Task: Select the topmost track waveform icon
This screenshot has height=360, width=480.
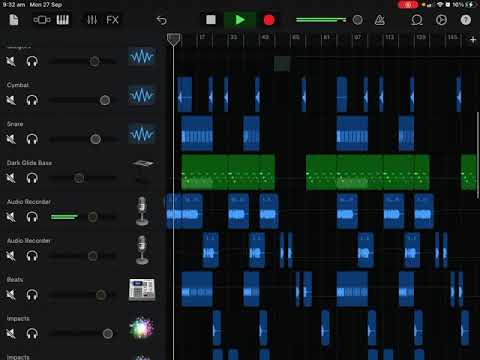Action: click(142, 56)
